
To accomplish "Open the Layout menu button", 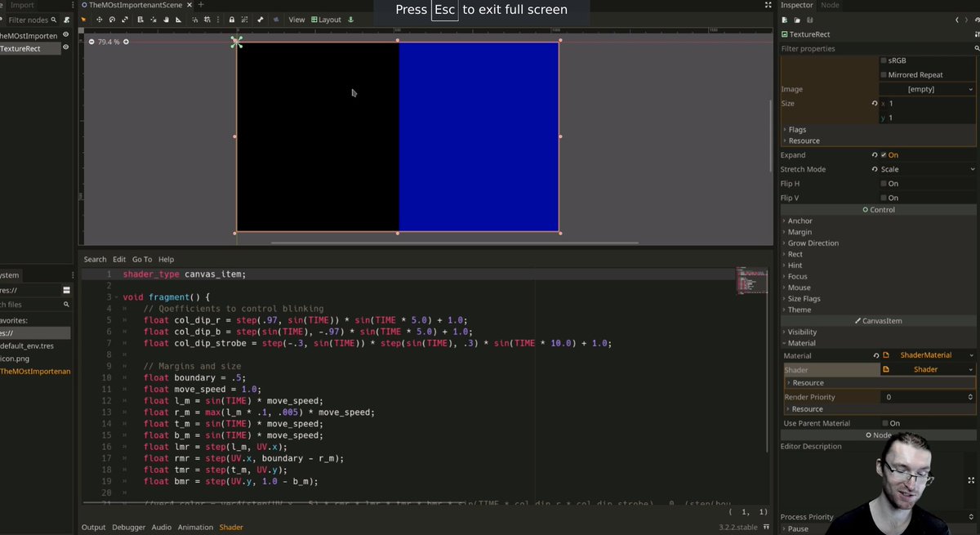I will [326, 20].
